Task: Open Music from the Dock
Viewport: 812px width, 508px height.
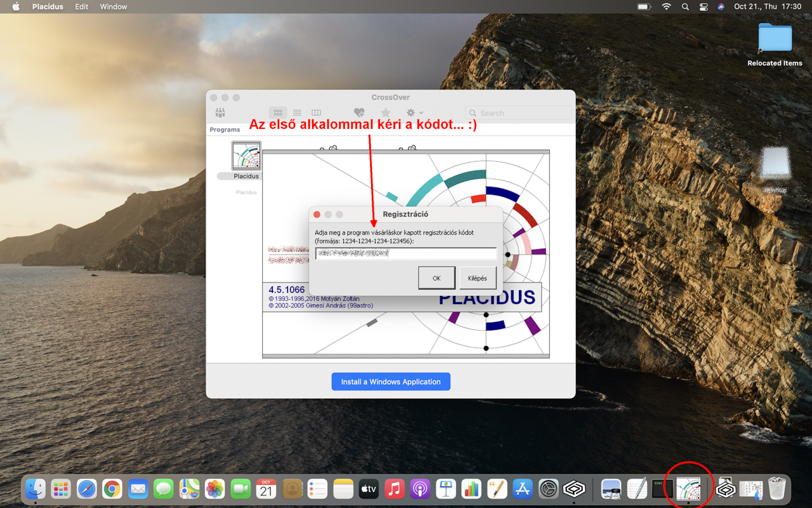Action: tap(395, 489)
